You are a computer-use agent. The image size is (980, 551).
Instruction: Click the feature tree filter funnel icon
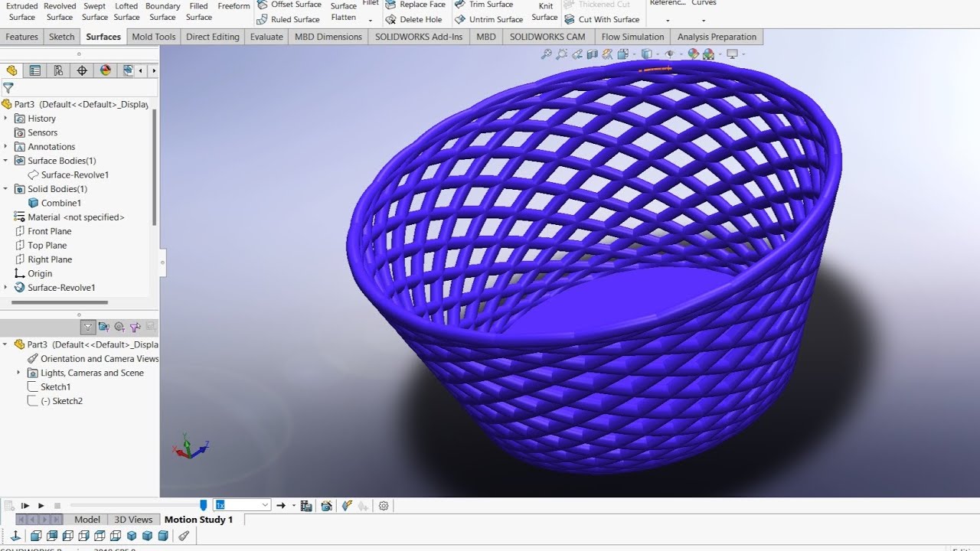pyautogui.click(x=8, y=88)
